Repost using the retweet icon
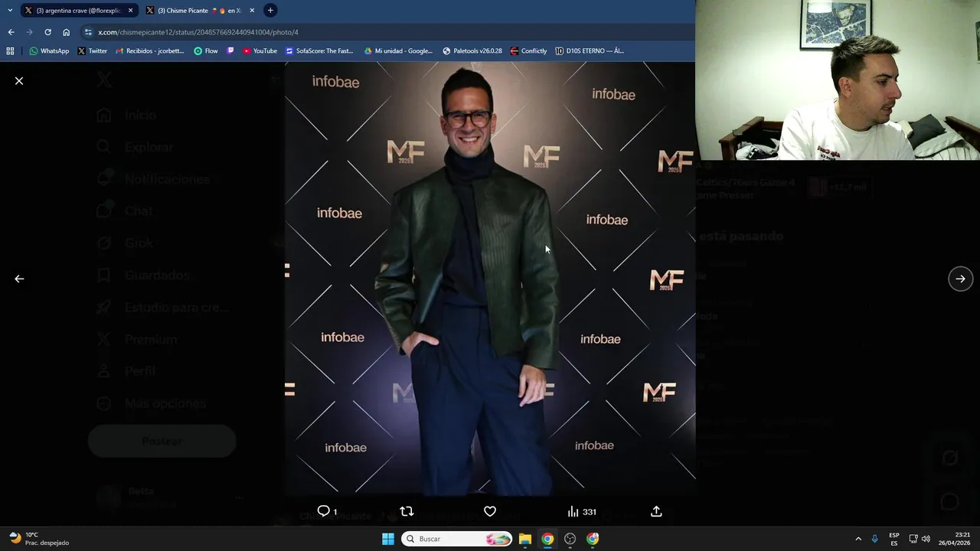This screenshot has width=980, height=551. coord(407,511)
